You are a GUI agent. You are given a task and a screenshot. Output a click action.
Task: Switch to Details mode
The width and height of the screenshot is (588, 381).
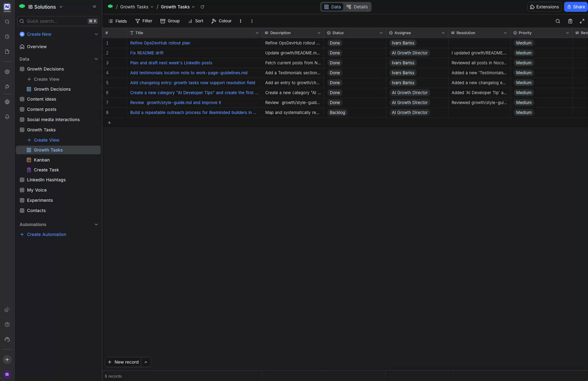tap(357, 7)
